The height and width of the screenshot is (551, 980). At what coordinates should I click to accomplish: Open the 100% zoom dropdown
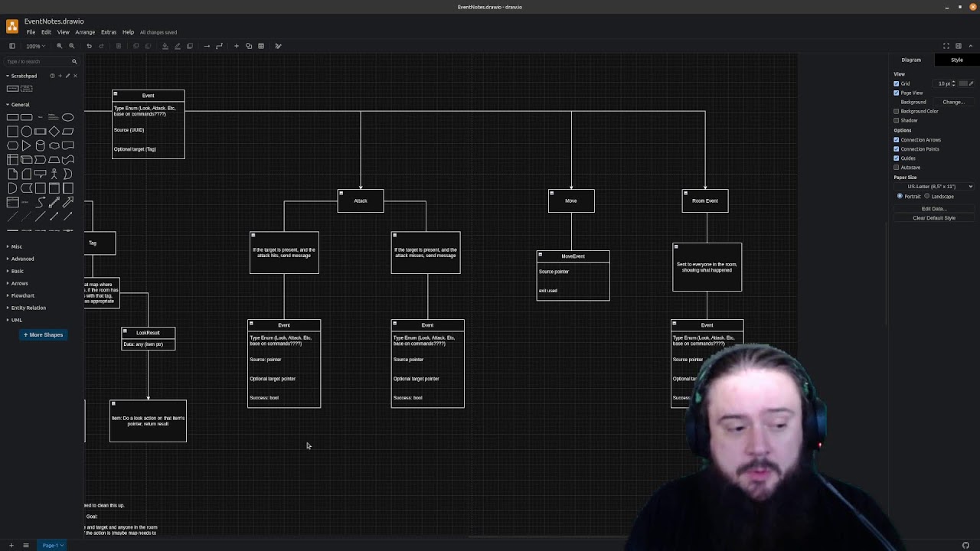(34, 46)
